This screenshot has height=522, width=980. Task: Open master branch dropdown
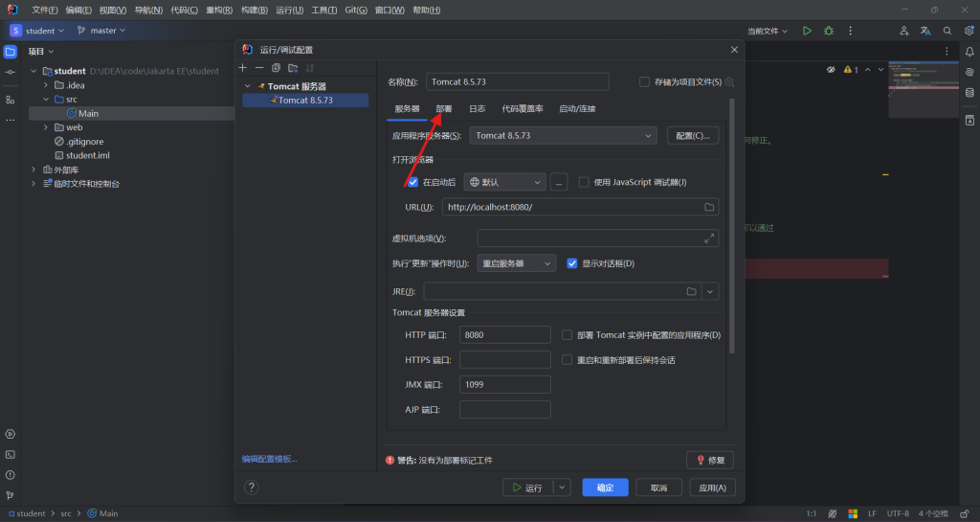[101, 30]
